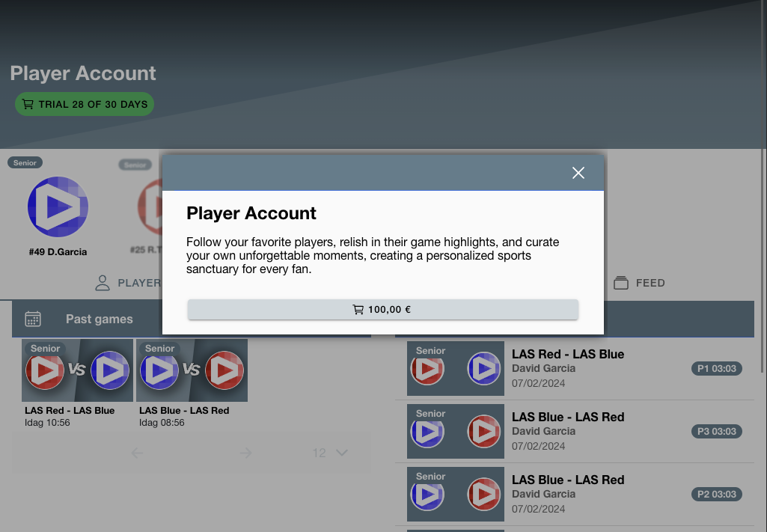The image size is (767, 532).
Task: Close the Player Account dialog
Action: click(578, 173)
